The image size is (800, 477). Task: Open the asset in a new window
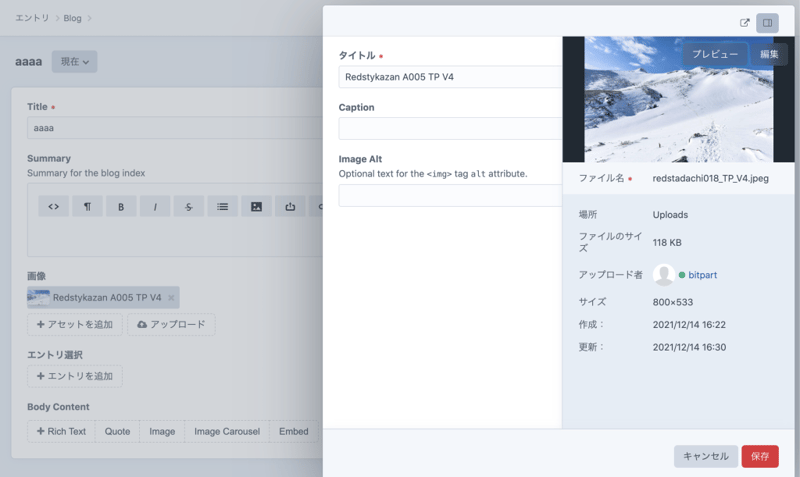point(744,23)
